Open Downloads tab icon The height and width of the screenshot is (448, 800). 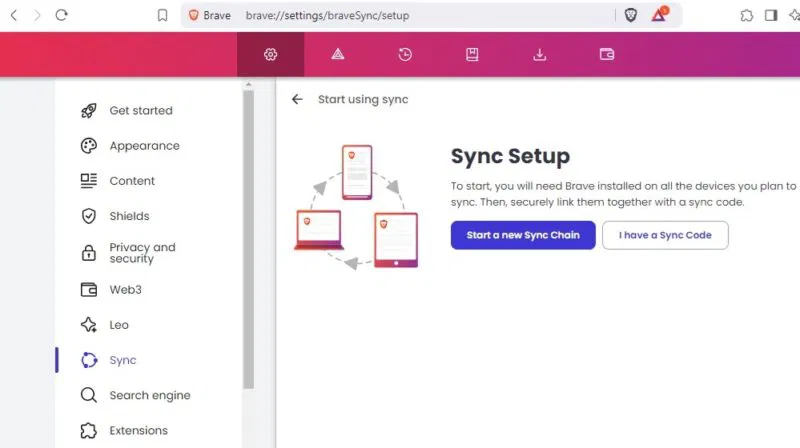click(x=539, y=54)
